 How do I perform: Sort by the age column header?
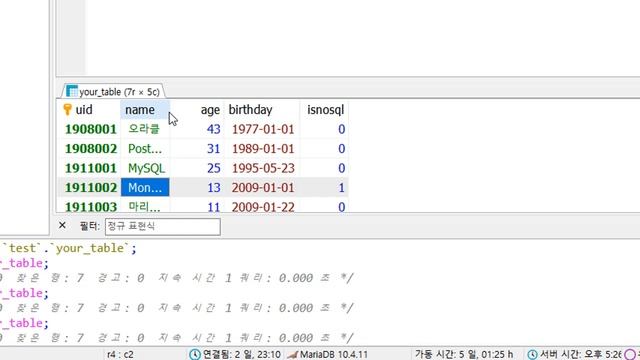pos(197,109)
